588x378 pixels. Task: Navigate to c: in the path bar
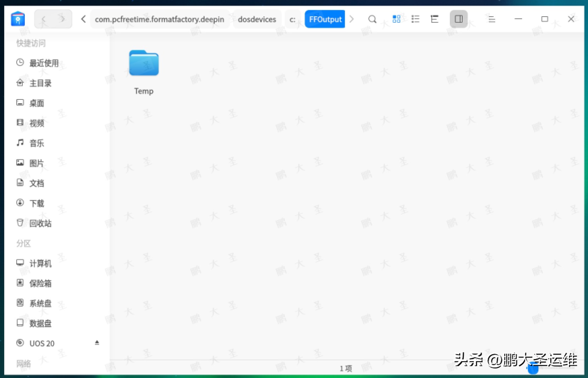(293, 19)
